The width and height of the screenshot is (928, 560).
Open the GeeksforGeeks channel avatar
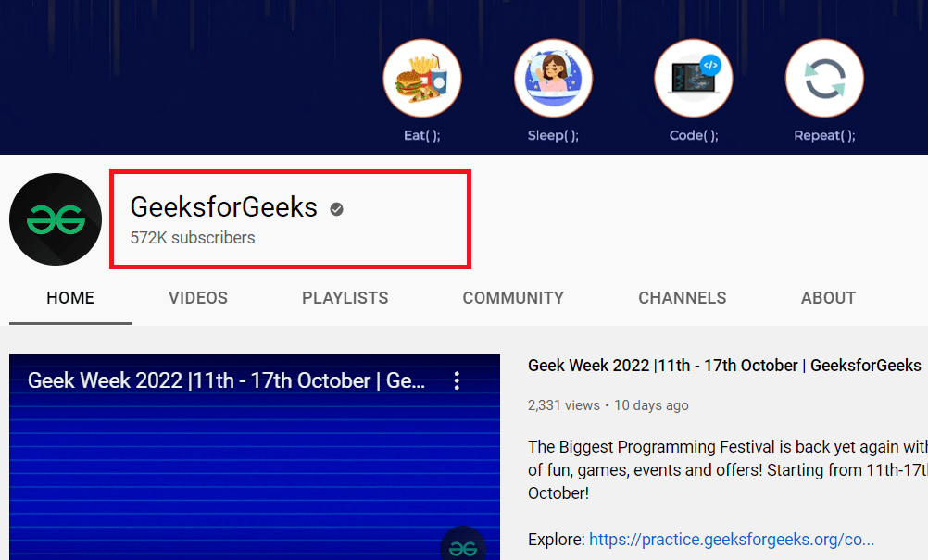pos(56,219)
